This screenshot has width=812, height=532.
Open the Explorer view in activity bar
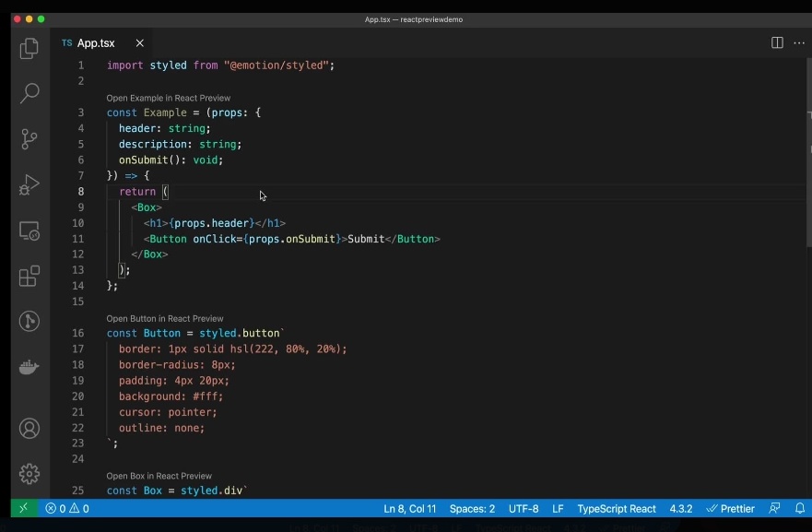pos(29,48)
